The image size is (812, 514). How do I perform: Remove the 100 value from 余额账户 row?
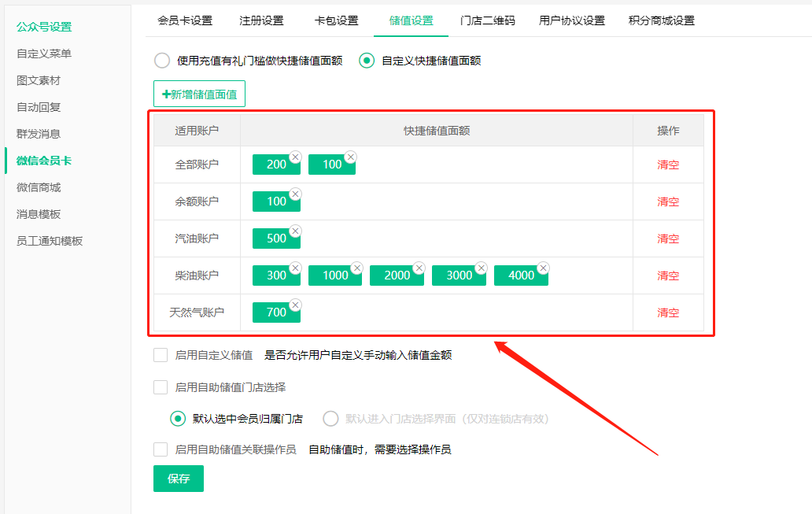[295, 194]
